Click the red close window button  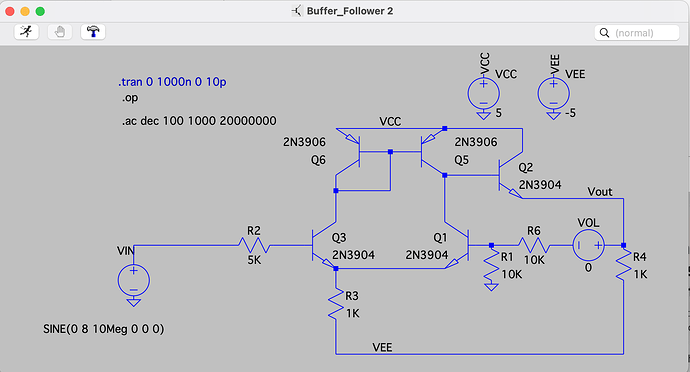pos(10,11)
